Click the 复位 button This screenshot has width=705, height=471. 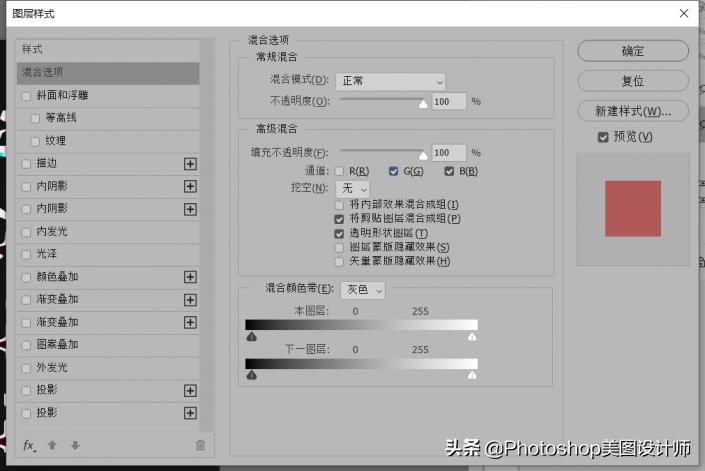pos(633,81)
